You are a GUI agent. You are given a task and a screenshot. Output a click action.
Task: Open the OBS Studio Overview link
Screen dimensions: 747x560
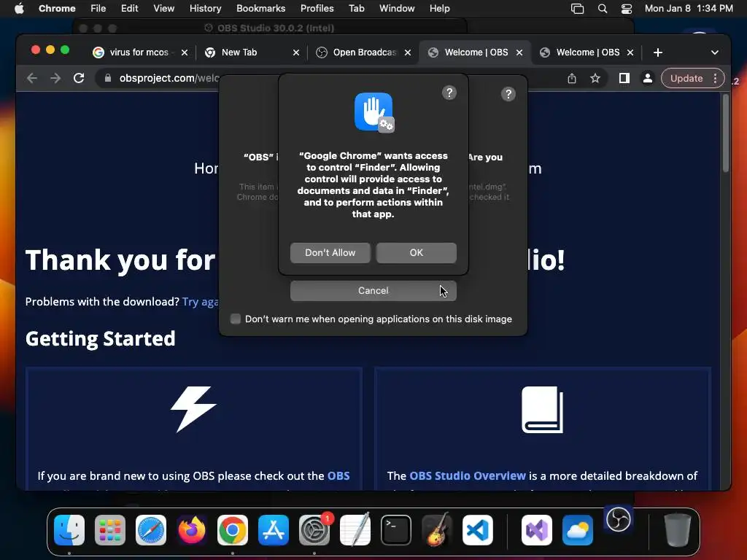click(468, 475)
